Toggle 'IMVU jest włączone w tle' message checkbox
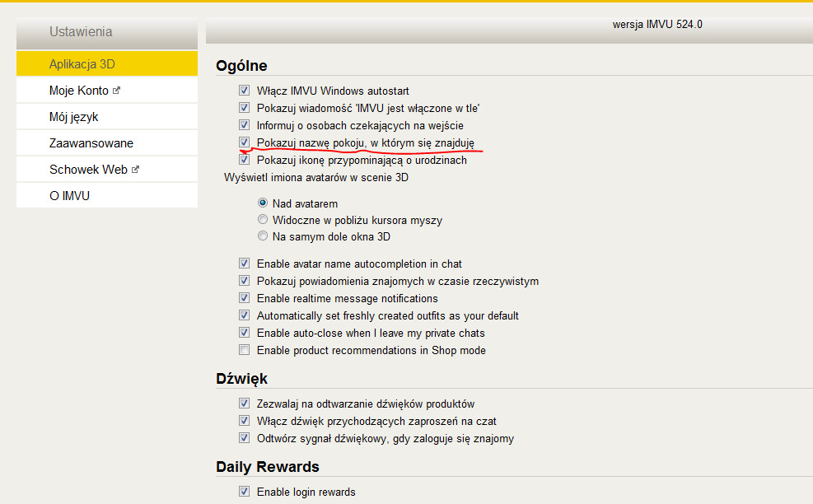Viewport: 813px width, 504px height. click(244, 108)
